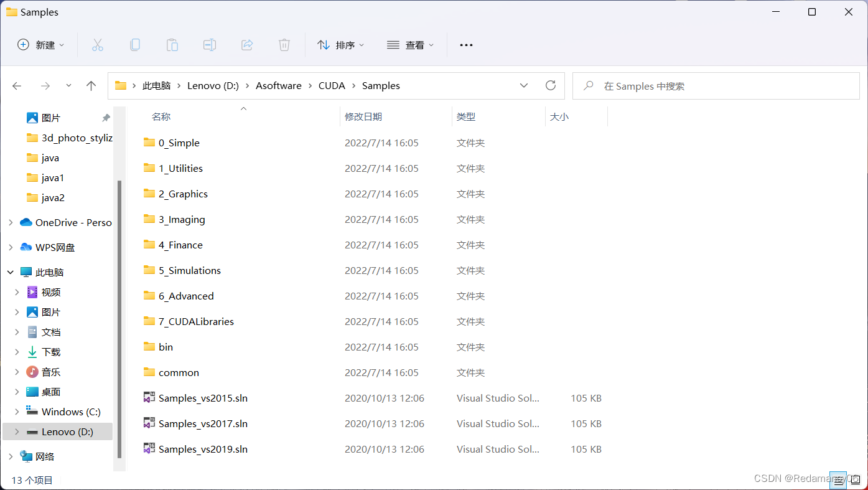This screenshot has height=490, width=868.
Task: Click 此电脑 in the address breadcrumb
Action: coord(156,86)
